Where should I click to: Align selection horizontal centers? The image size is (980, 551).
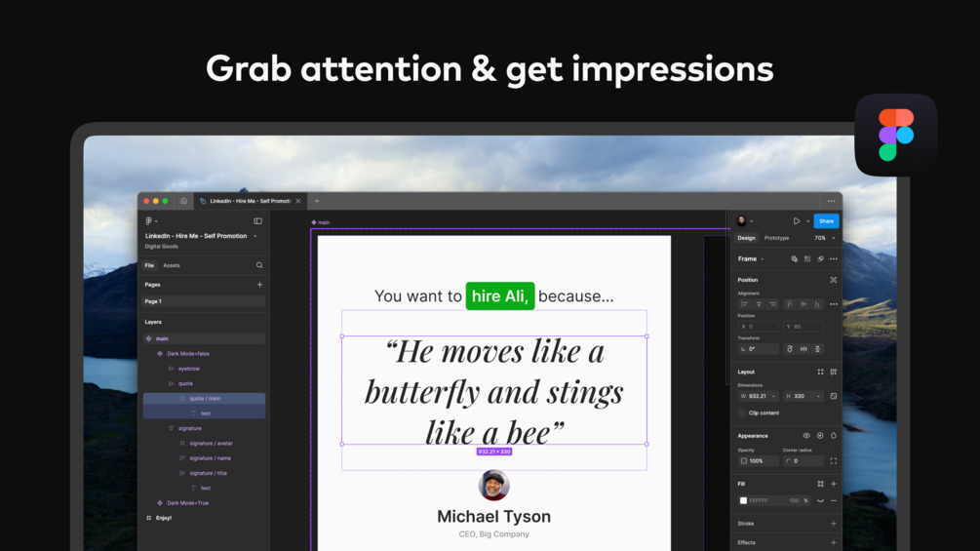pos(759,304)
